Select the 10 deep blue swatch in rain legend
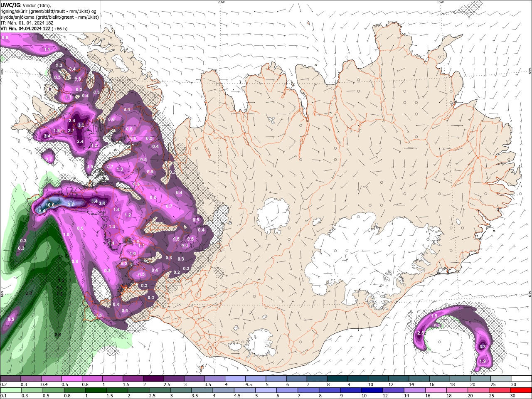532x399 pixels. [372, 390]
